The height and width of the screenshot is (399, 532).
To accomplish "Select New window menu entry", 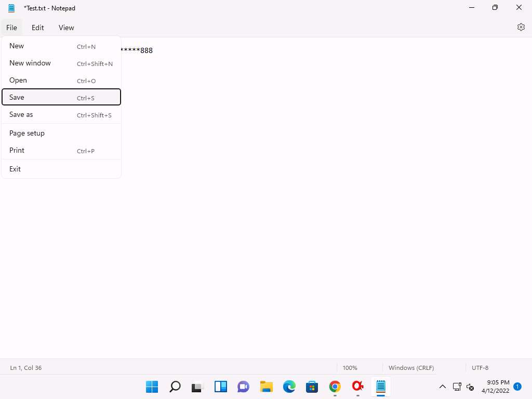I will point(61,63).
